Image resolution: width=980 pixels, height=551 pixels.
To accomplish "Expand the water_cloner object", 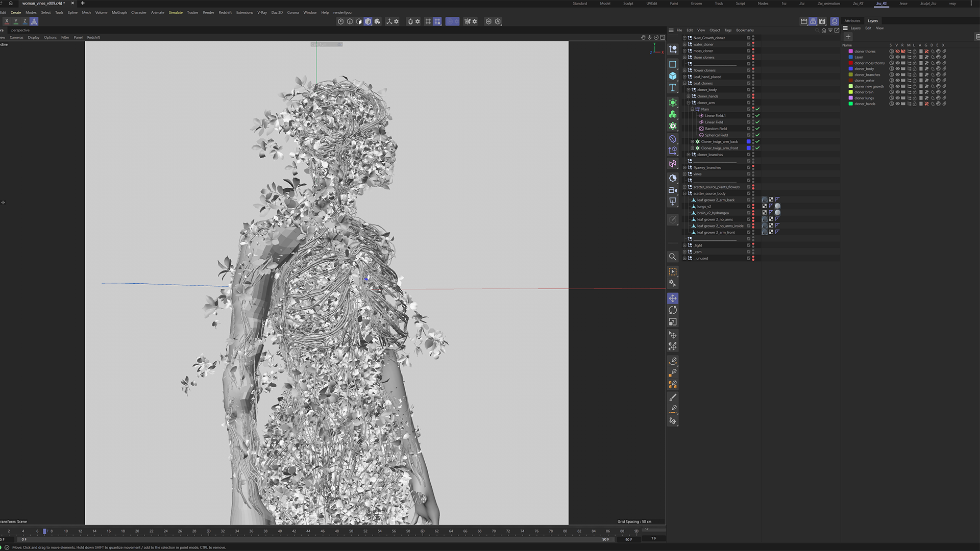I will [x=684, y=44].
